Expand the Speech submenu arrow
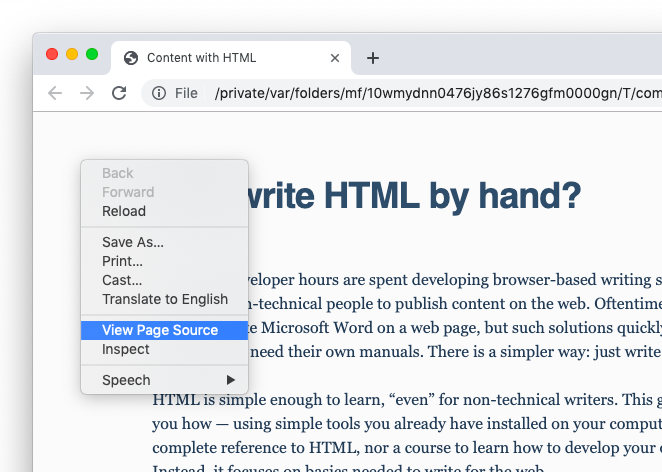The image size is (662, 472). (231, 380)
